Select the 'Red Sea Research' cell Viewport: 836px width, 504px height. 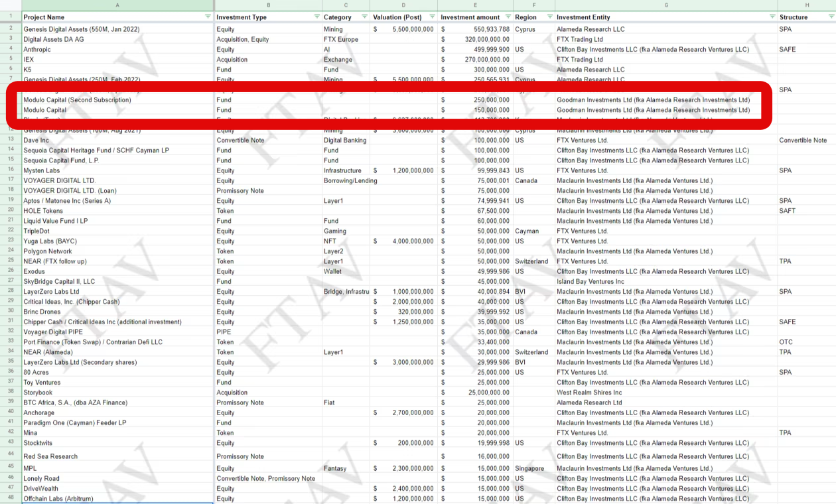pyautogui.click(x=117, y=456)
